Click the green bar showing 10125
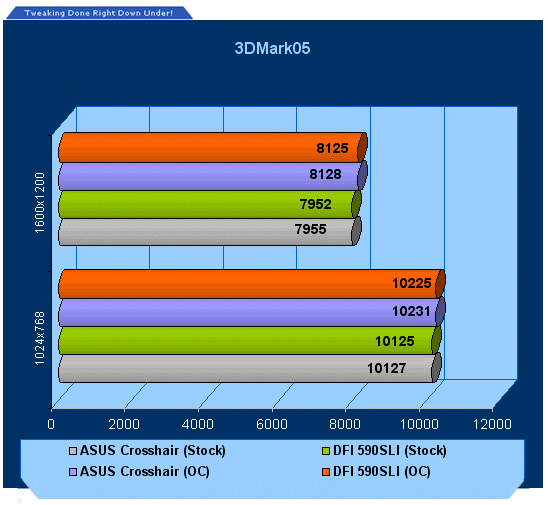 250,340
